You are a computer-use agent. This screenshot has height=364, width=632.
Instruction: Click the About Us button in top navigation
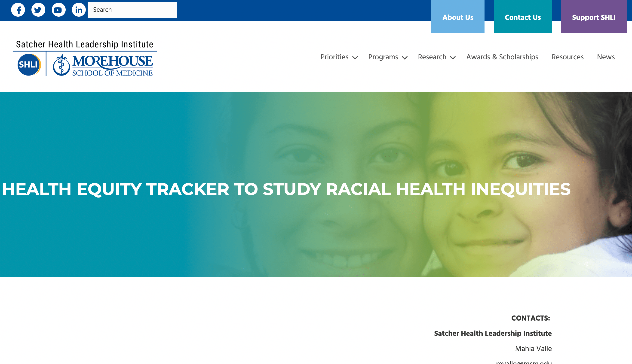(457, 17)
